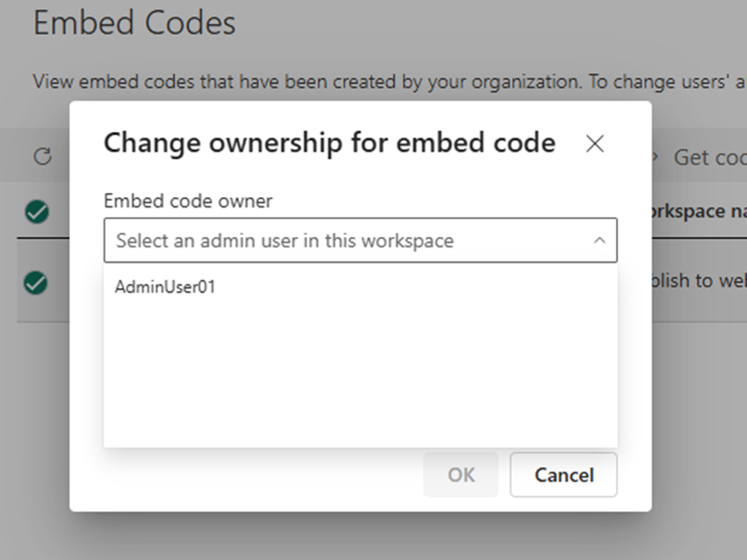
Task: Close the Change ownership dialog with the X icon
Action: coord(595,144)
